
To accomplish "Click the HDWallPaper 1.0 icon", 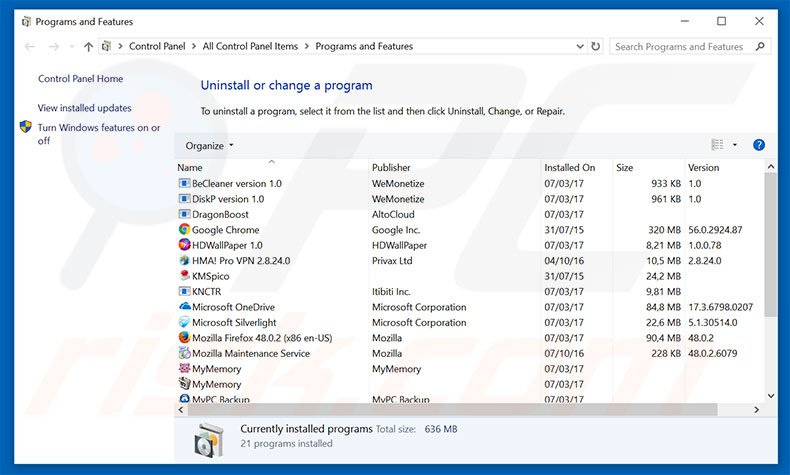I will coord(184,245).
